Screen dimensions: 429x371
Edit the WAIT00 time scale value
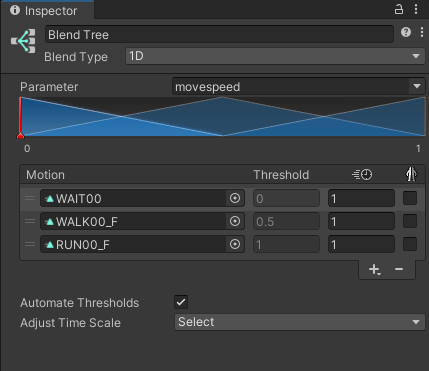pos(361,198)
